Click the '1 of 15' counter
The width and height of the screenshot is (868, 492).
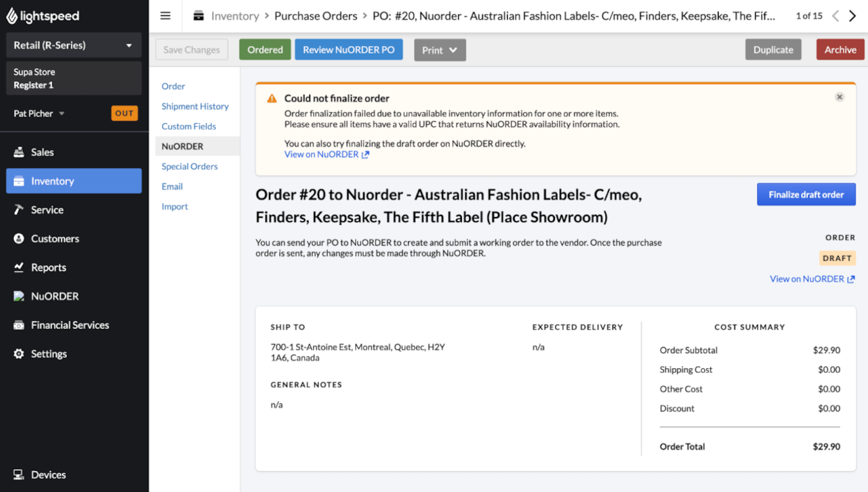(x=809, y=16)
